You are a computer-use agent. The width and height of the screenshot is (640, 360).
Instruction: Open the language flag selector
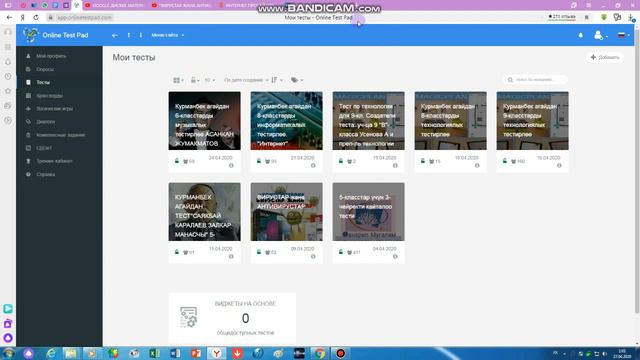coord(623,36)
